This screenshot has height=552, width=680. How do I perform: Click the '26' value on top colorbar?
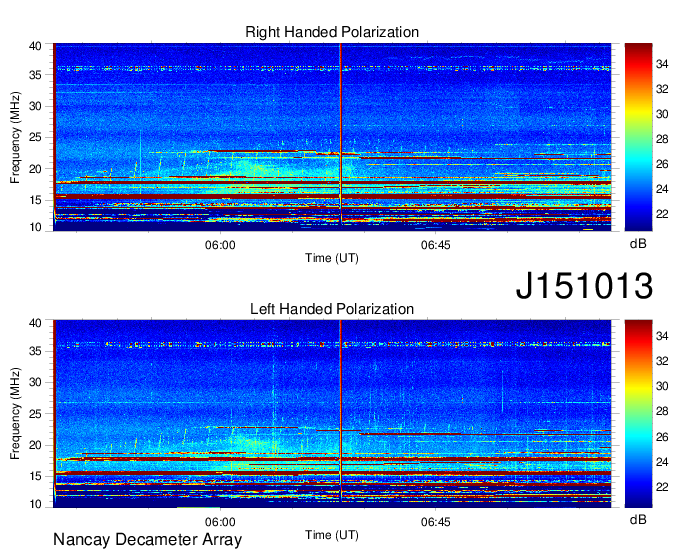[x=662, y=164]
